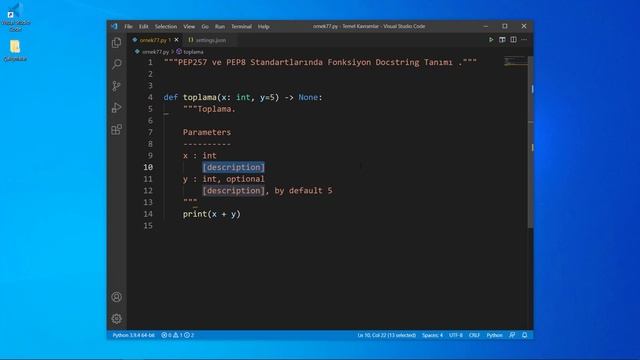Open the File menu
Screen dimensions: 640x360
[x=128, y=26]
